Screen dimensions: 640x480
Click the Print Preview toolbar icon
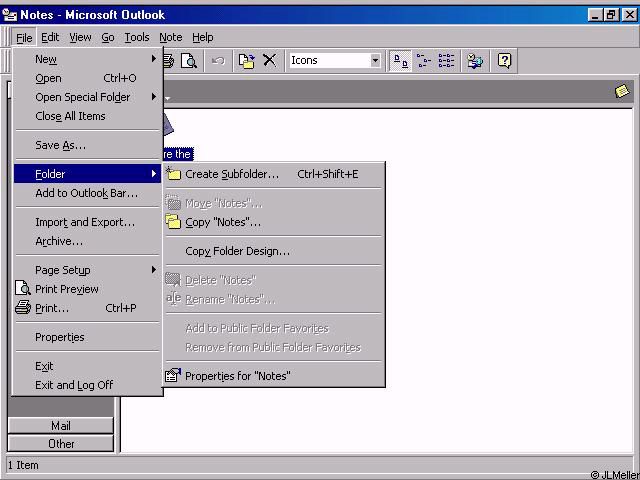(189, 61)
